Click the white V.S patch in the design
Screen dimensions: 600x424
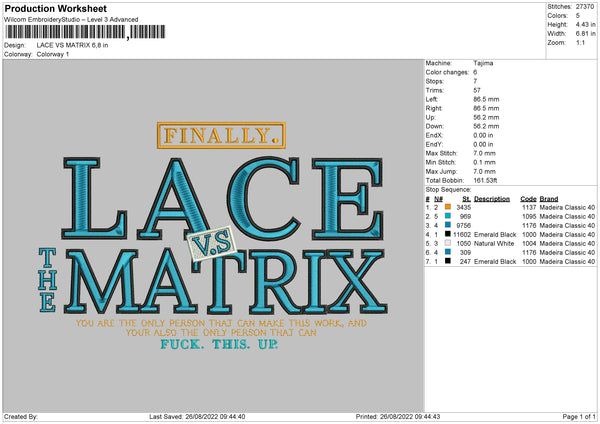(211, 244)
